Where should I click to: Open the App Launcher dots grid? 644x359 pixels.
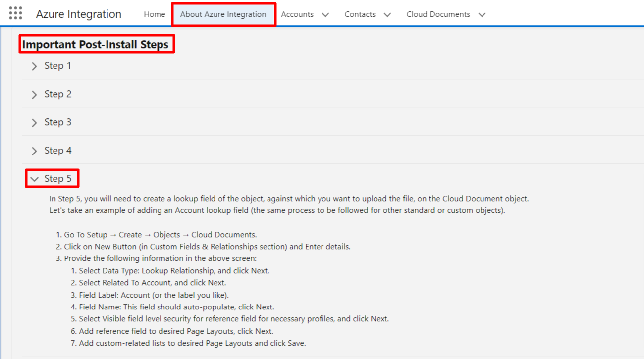pyautogui.click(x=15, y=13)
